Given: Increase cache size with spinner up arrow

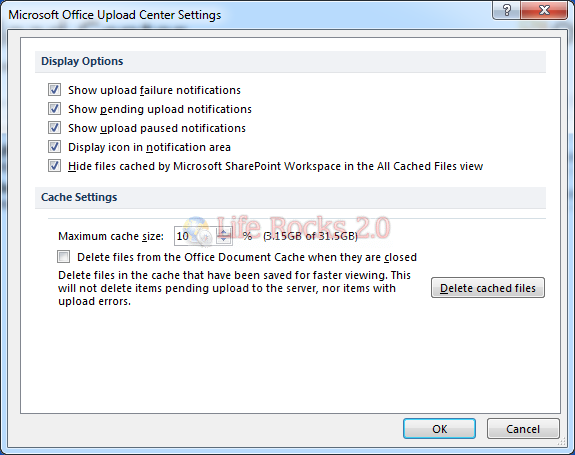Looking at the screenshot, I should click(x=224, y=232).
